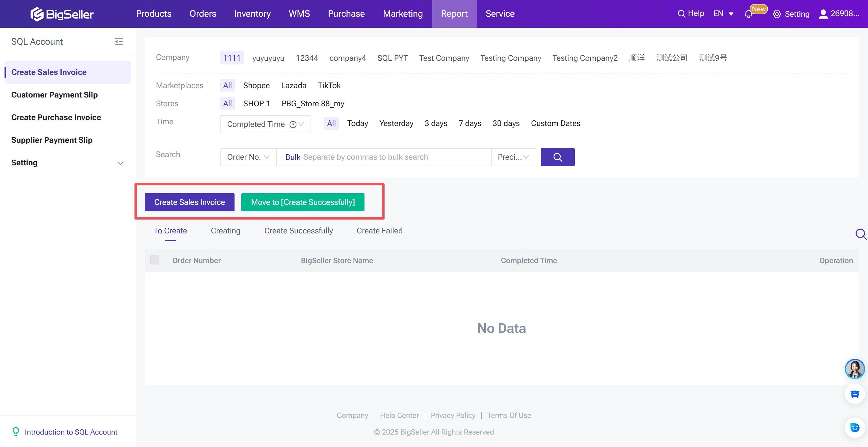Click the table search magnifier icon

(861, 234)
